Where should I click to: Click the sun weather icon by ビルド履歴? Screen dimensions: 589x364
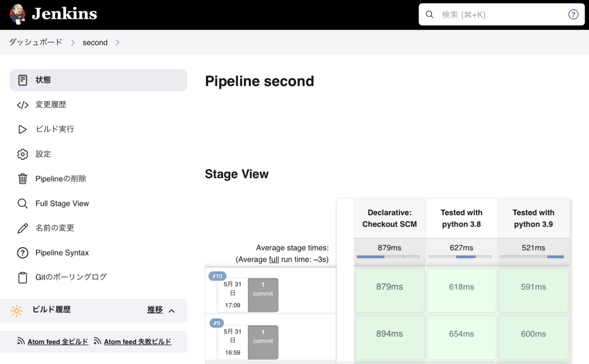coord(17,311)
